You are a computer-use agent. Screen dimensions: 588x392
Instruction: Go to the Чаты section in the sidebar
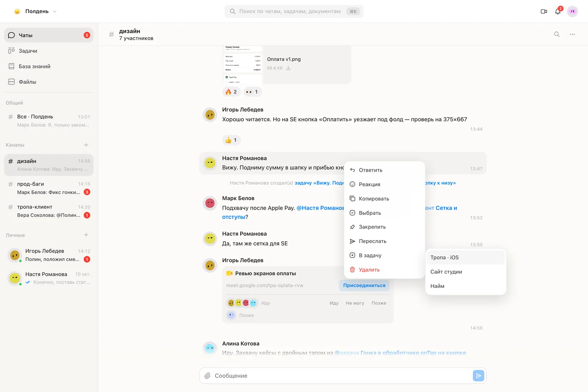coord(49,35)
